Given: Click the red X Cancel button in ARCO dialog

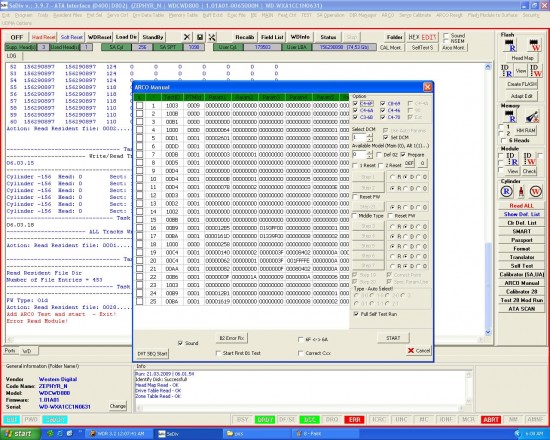Looking at the screenshot, I should [x=419, y=351].
